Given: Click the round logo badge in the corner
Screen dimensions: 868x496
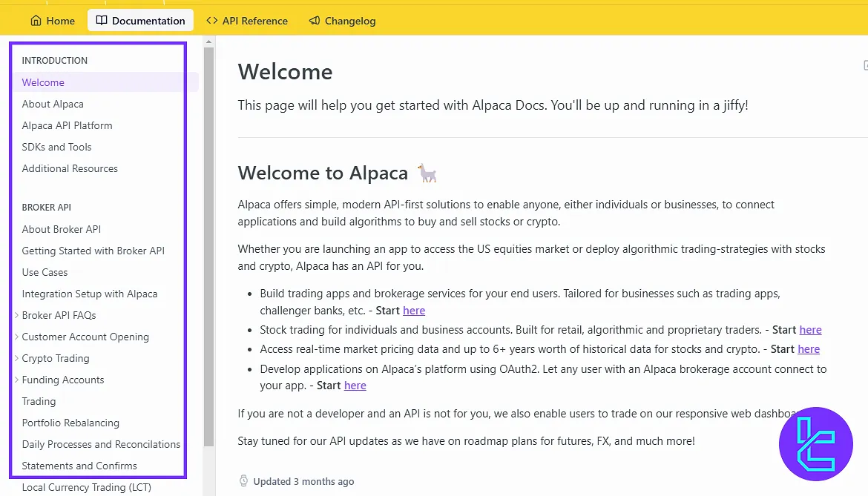Looking at the screenshot, I should [x=815, y=444].
